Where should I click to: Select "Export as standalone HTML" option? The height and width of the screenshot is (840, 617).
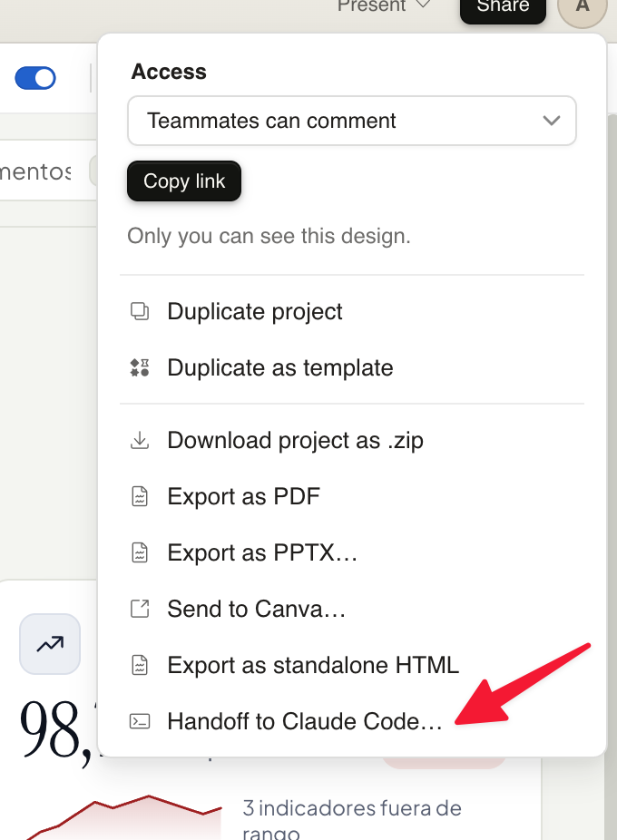313,665
